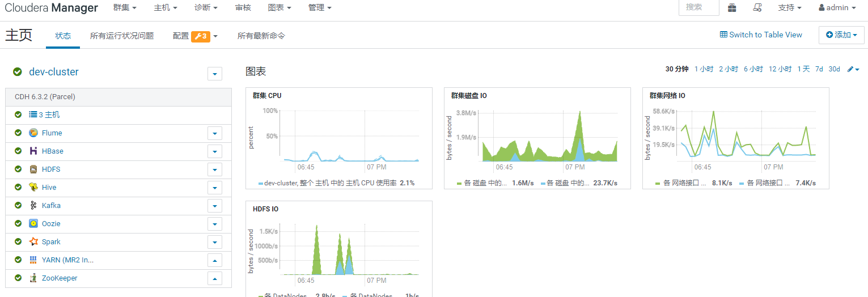Open the 管理 menu
Viewport: 868px width, 297px height.
[x=320, y=8]
